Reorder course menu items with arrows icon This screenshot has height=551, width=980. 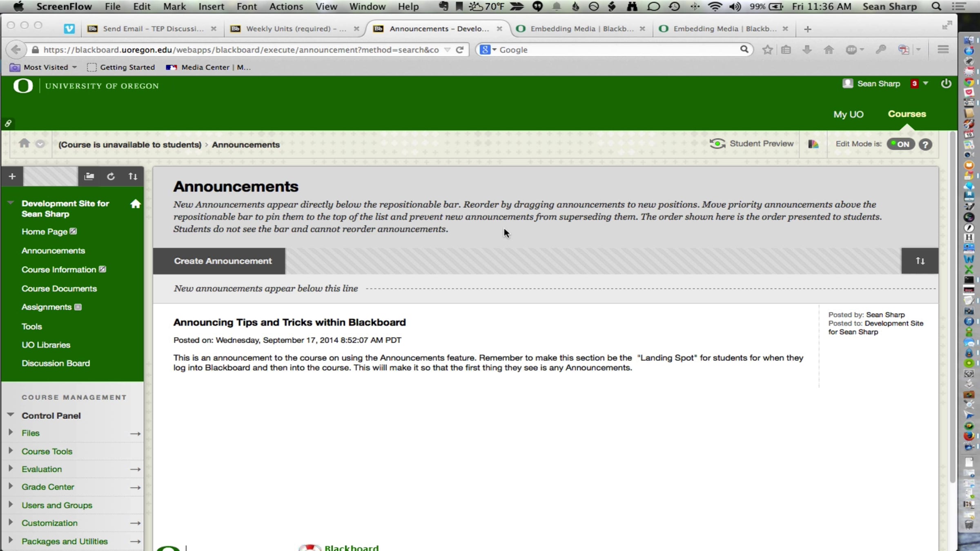point(133,176)
